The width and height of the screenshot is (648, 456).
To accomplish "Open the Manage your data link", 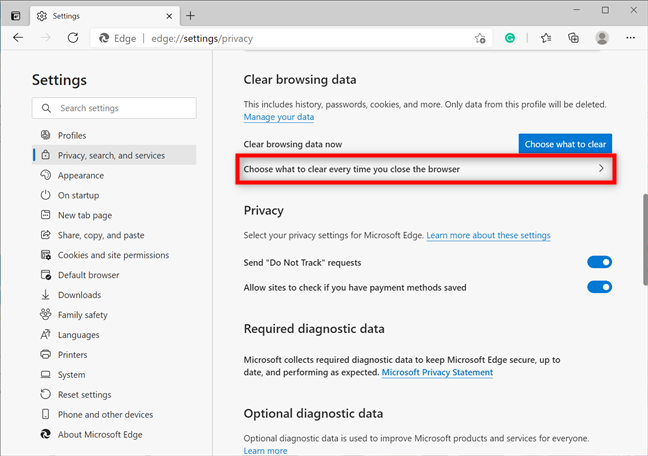I will 279,117.
